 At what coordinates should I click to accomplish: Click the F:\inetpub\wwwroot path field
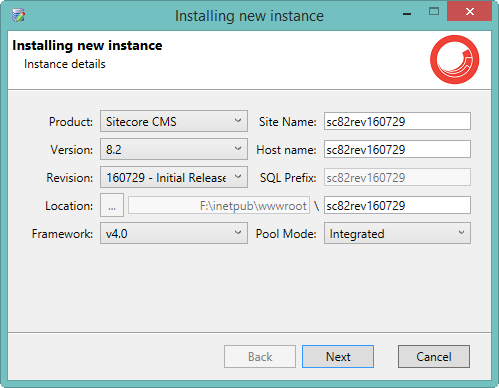coord(219,205)
